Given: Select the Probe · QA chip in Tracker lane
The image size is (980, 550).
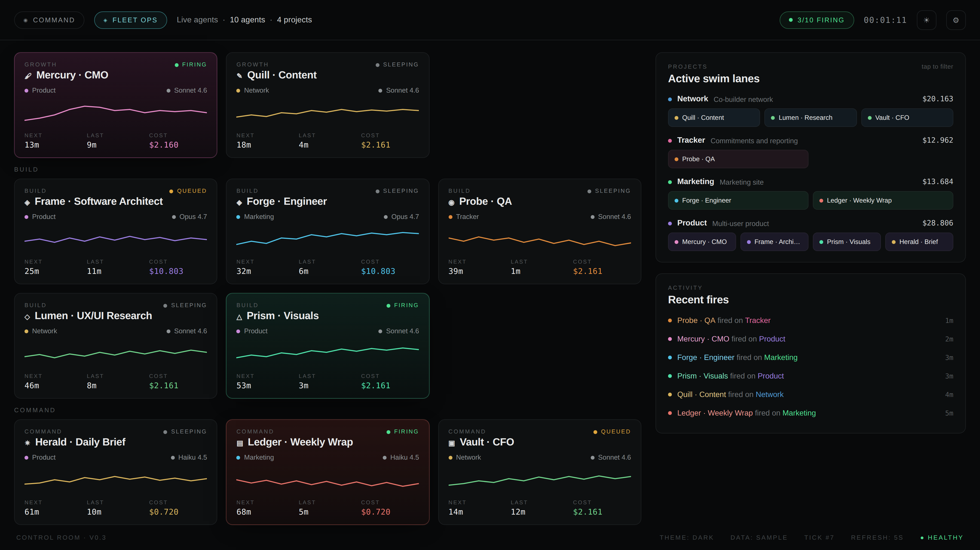Looking at the screenshot, I should 738,159.
